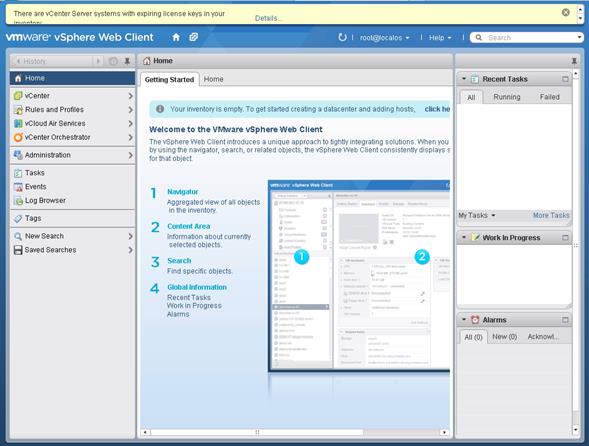Follow the 'click here' link to create a datacenter

437,109
